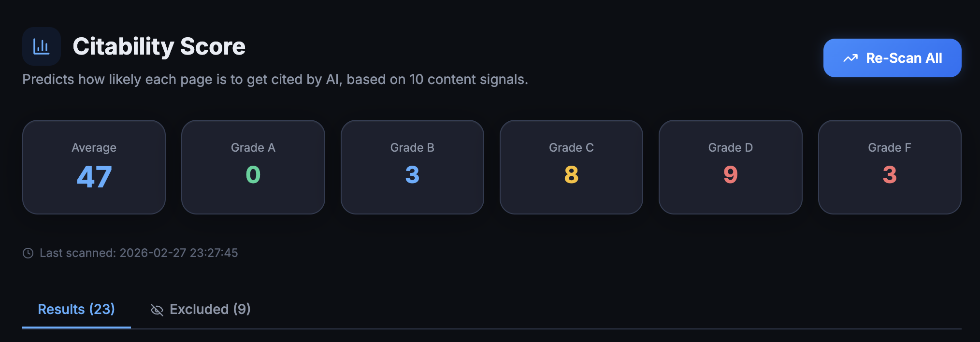Click the active tab underline indicator
The image size is (980, 342).
click(x=75, y=328)
